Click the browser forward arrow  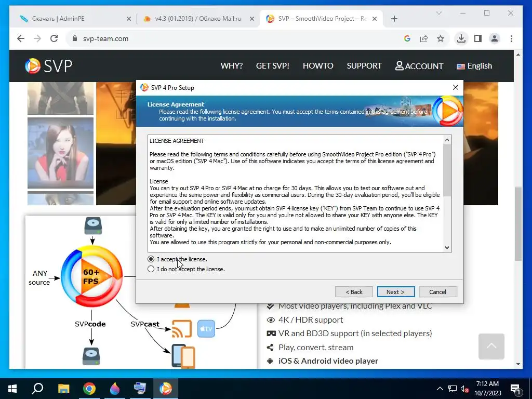(37, 38)
